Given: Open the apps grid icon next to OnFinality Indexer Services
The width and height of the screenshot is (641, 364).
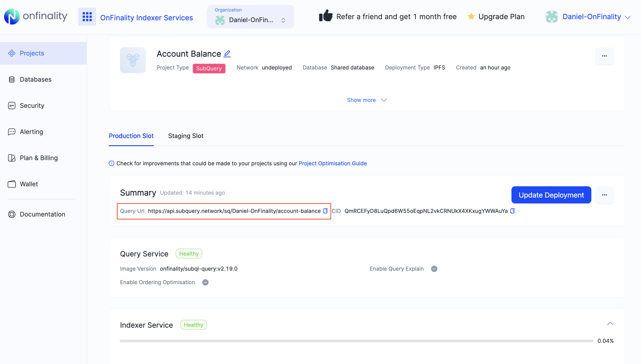Looking at the screenshot, I should pos(87,17).
